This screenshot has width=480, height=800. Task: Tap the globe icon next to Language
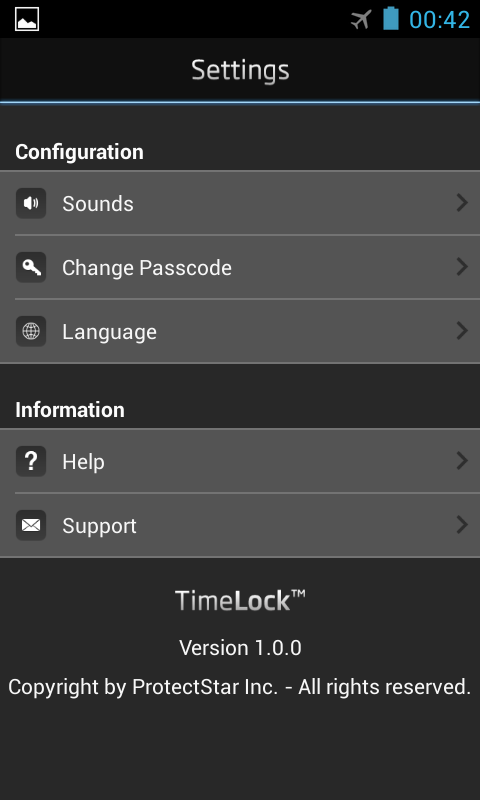coord(31,331)
